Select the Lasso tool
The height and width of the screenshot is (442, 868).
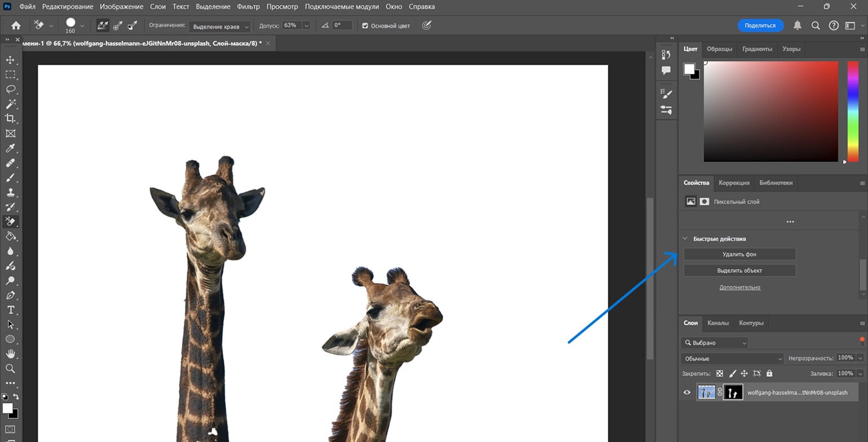pos(10,89)
